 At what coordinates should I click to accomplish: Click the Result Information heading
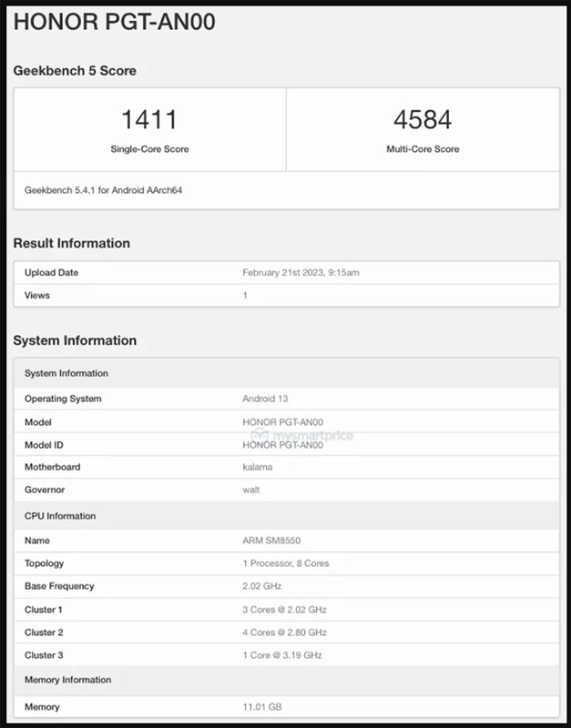72,243
